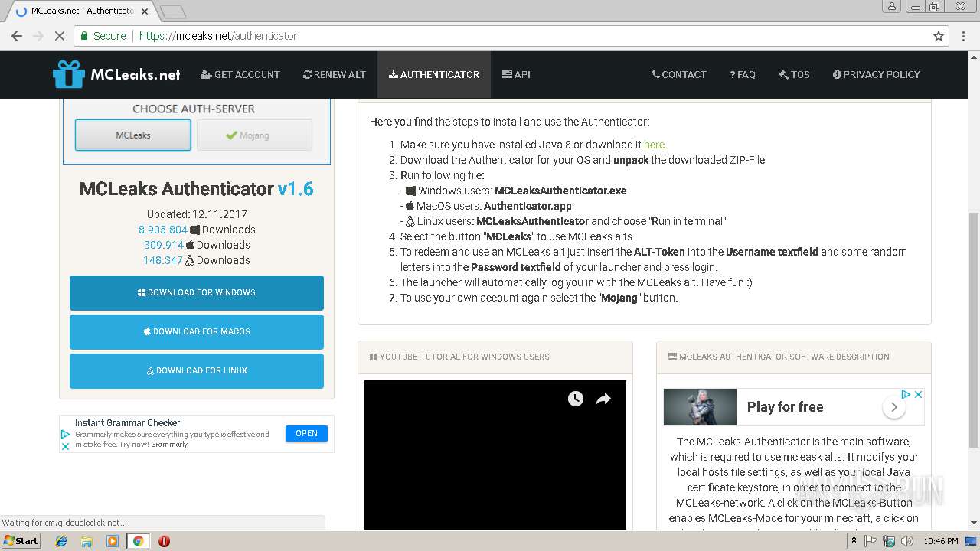Click the MCLeaks gift box logo
Viewport: 980px width, 551px height.
pyautogui.click(x=68, y=74)
